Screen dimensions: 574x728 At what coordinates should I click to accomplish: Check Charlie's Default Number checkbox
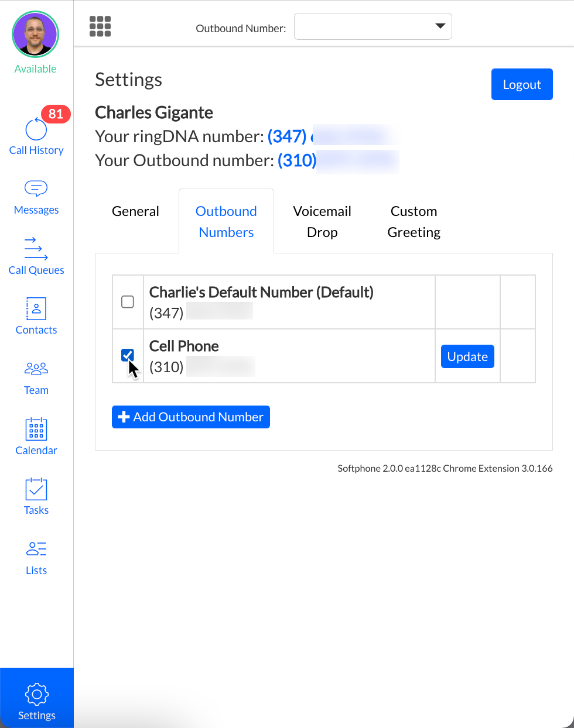(128, 302)
